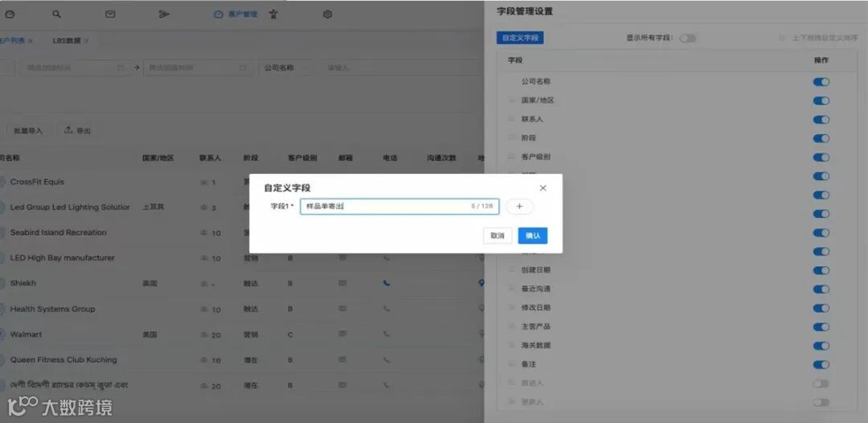Click the phone icon in LED High Bay row
Image resolution: width=868 pixels, height=423 pixels.
(387, 257)
